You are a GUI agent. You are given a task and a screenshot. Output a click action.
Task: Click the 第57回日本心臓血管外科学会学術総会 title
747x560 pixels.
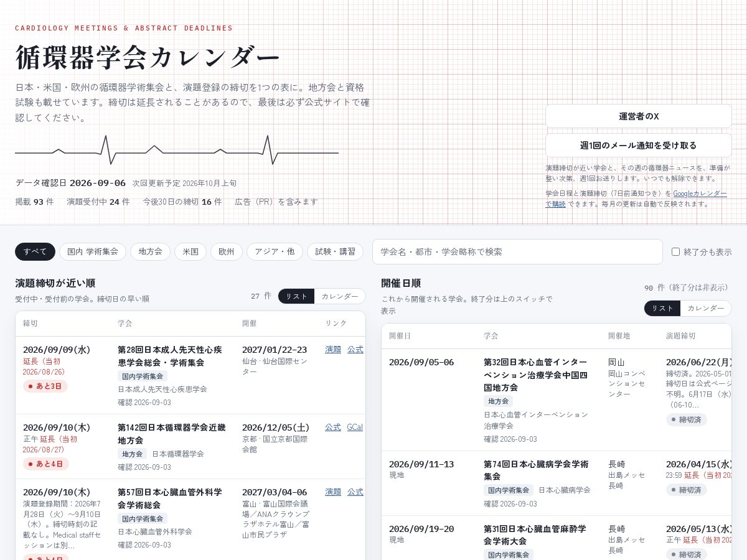click(x=170, y=498)
